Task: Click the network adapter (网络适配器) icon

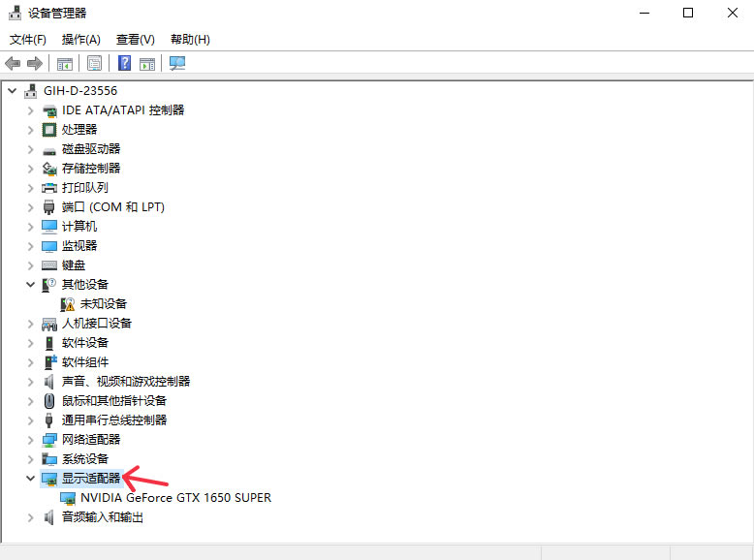Action: pos(49,440)
